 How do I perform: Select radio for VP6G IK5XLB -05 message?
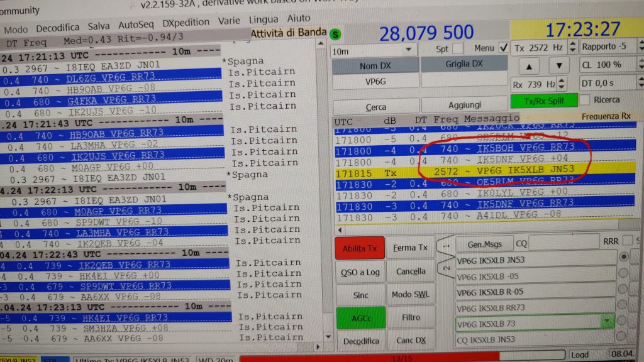623,273
